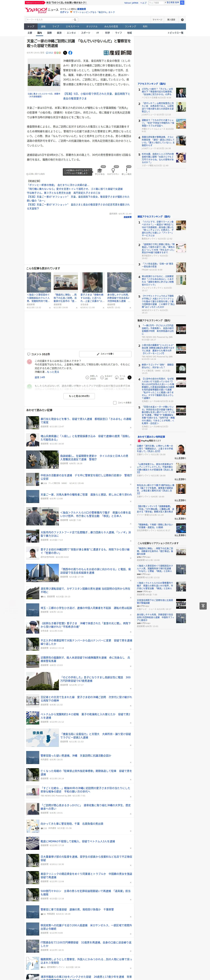Screen dimensions: 210x980
Task: Open 返信 14件 replies link
Action: [40, 377]
